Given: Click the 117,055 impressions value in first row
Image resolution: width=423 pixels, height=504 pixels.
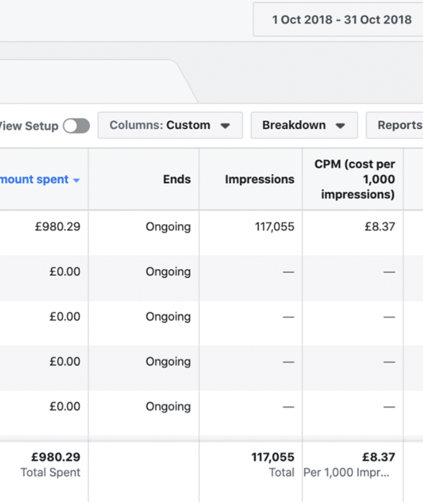Looking at the screenshot, I should [x=274, y=226].
